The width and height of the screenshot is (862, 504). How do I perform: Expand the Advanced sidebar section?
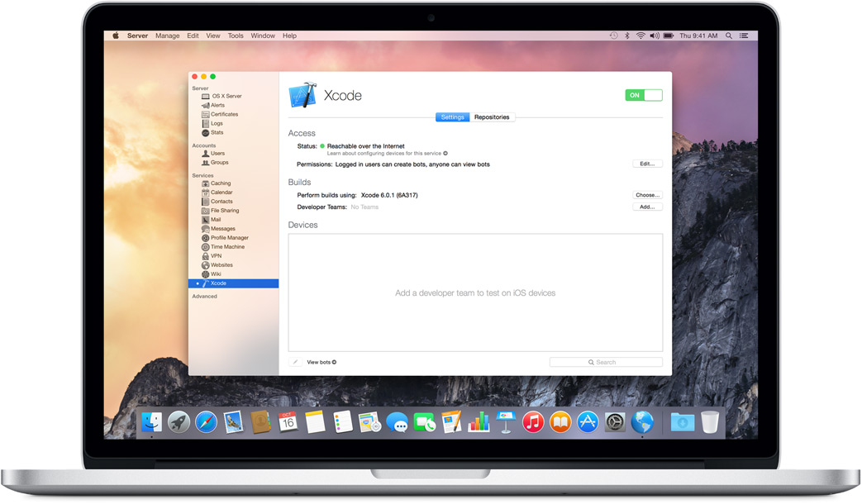(x=204, y=297)
